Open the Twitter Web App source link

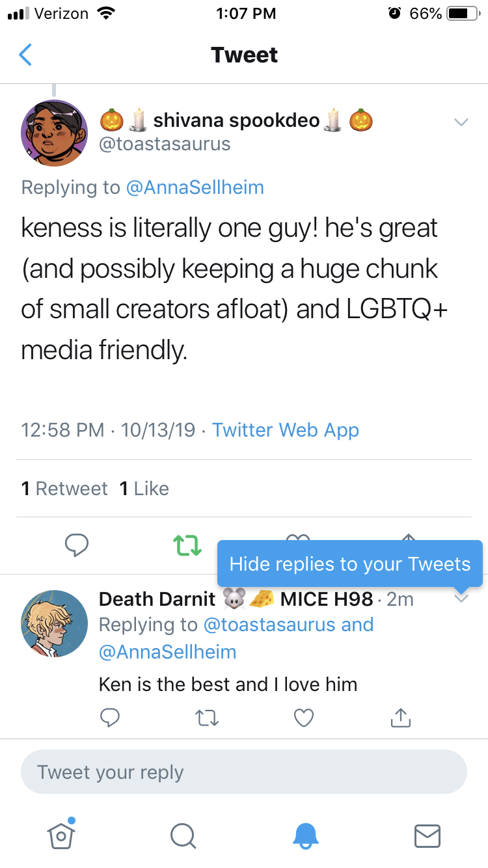coord(286,430)
